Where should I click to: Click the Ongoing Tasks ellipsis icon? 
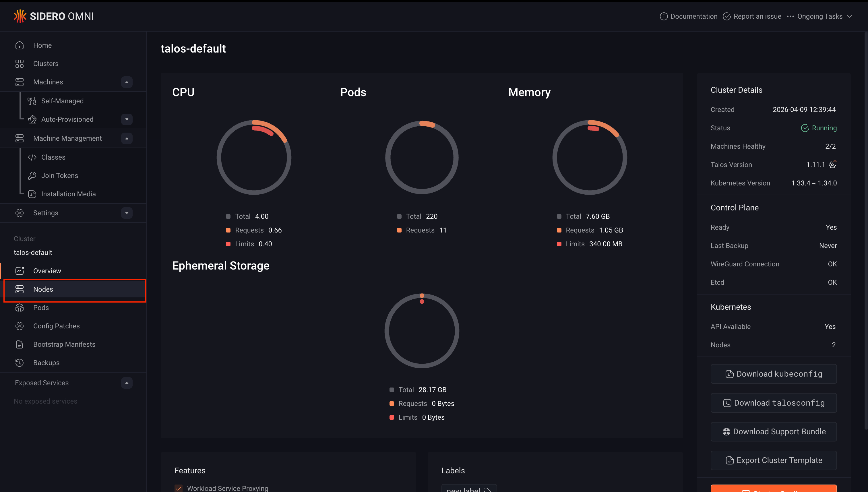coord(790,16)
